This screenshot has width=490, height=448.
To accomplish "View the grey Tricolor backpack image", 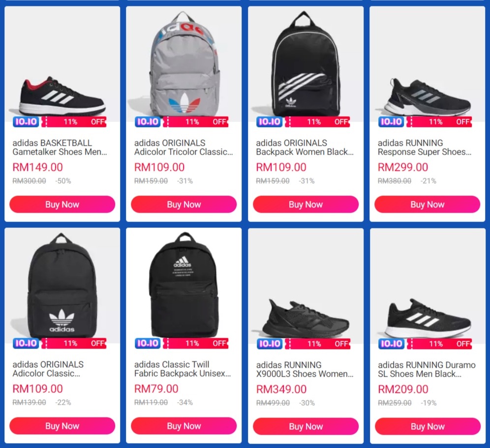I will tap(184, 64).
